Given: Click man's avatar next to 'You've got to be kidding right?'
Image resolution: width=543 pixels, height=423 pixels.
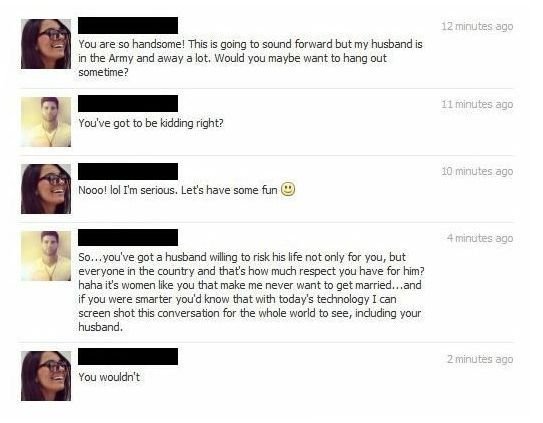Looking at the screenshot, I should [46, 122].
